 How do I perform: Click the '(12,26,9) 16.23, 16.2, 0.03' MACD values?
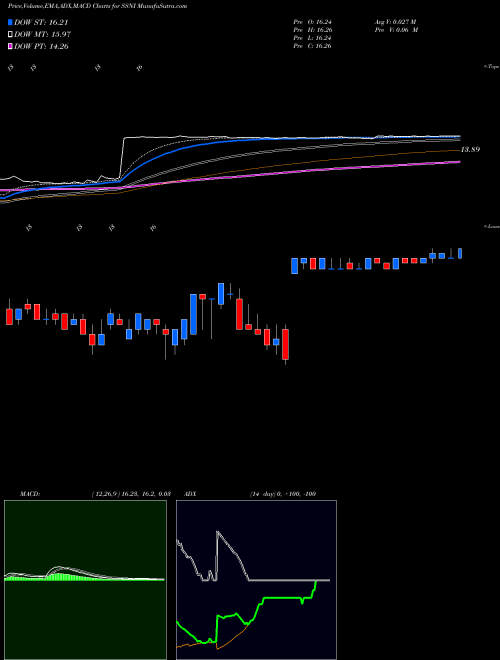(x=131, y=494)
